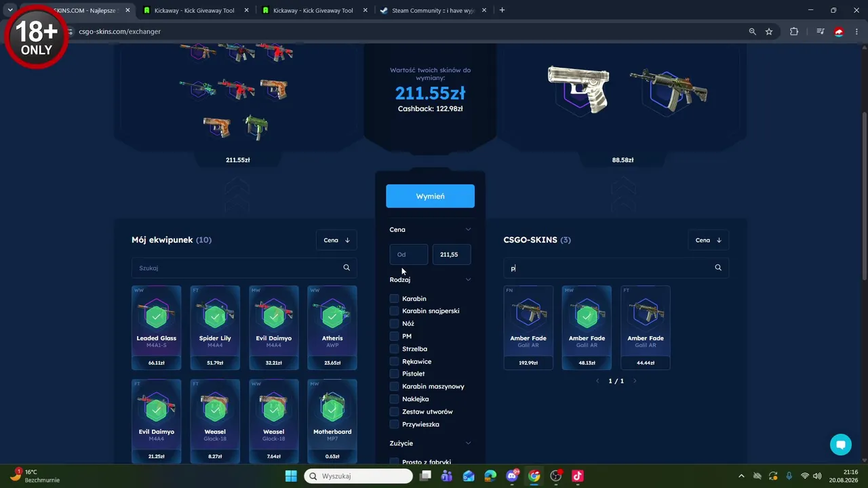
Task: Enable the Karabin snajperski filter
Action: coord(394,311)
